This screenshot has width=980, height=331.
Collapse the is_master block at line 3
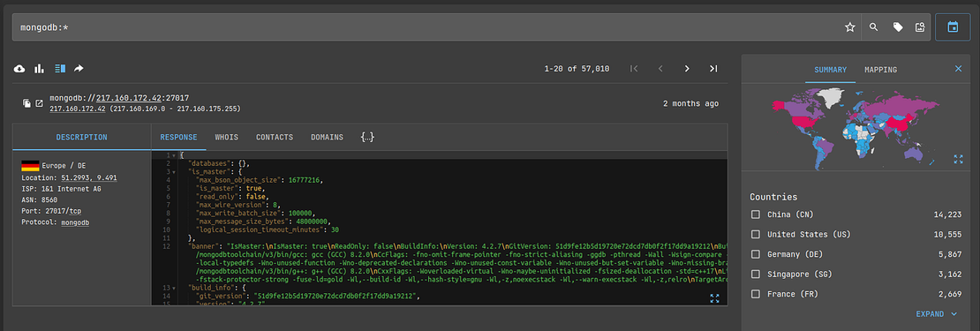(x=175, y=172)
